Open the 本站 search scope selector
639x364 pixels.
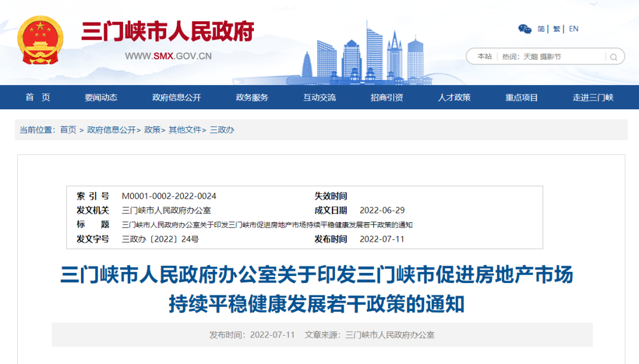(485, 57)
